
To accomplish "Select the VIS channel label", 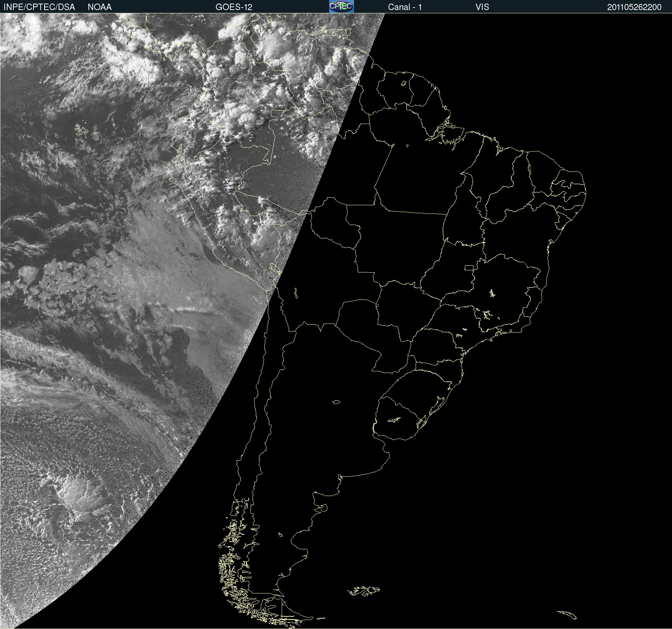I will tap(482, 7).
